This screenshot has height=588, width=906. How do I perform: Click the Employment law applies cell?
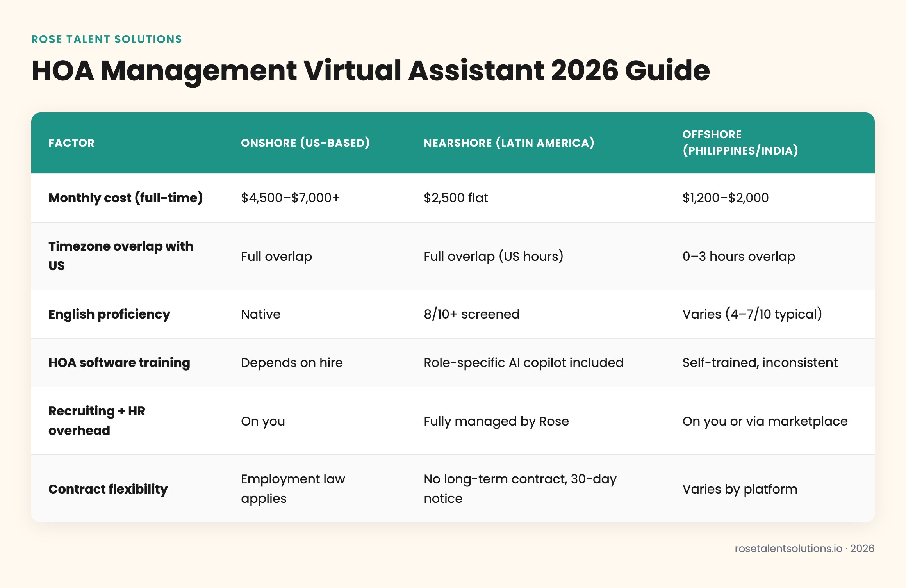pos(293,489)
